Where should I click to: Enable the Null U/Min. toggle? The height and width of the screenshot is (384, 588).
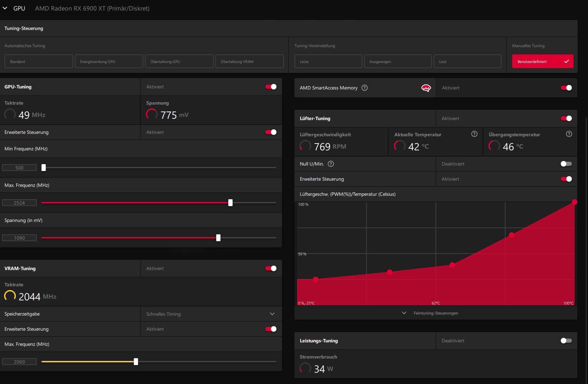566,164
